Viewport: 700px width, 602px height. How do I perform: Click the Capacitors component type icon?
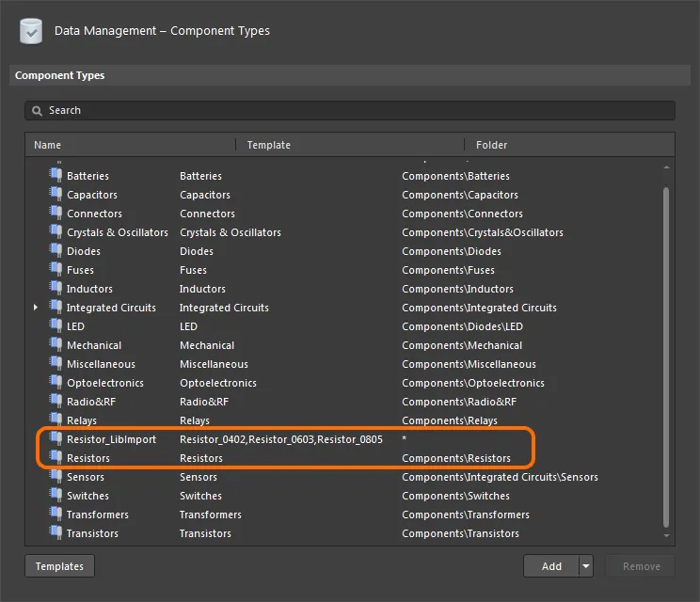point(56,195)
